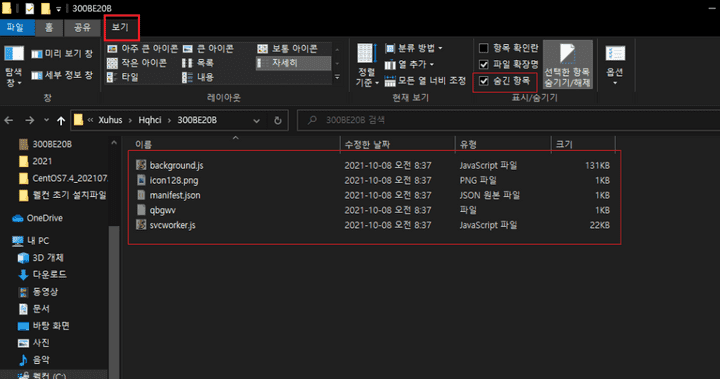
Task: Click the properties icon in title bar
Action: coord(30,8)
